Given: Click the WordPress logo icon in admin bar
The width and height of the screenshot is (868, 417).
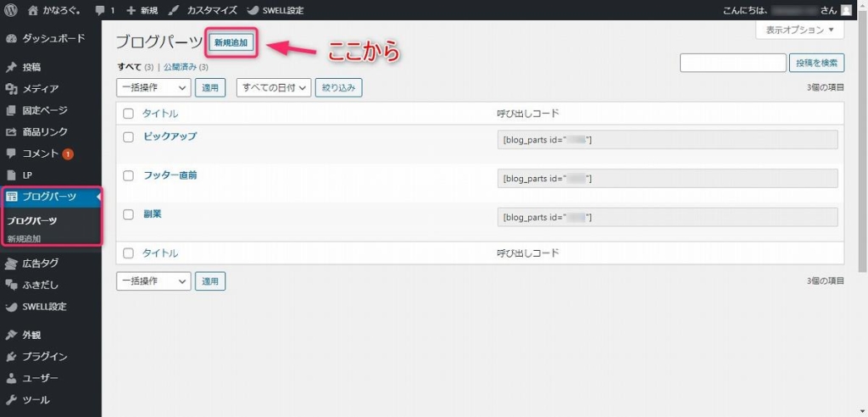Looking at the screenshot, I should [11, 10].
